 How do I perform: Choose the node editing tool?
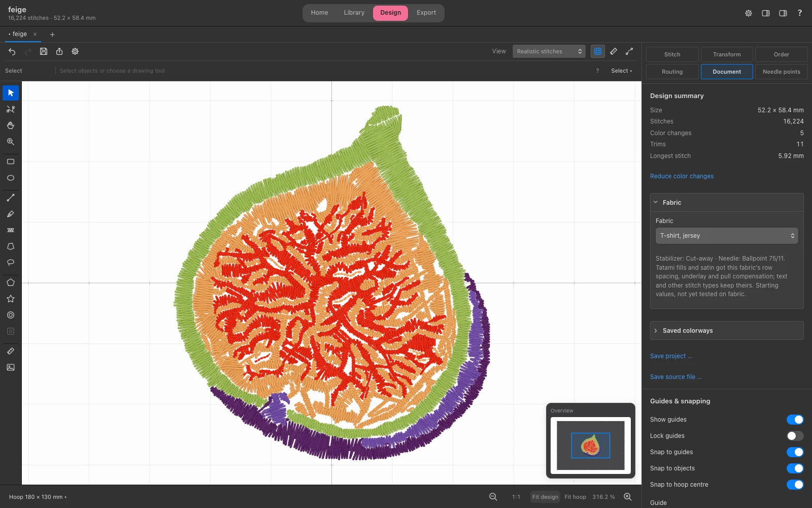tap(11, 109)
